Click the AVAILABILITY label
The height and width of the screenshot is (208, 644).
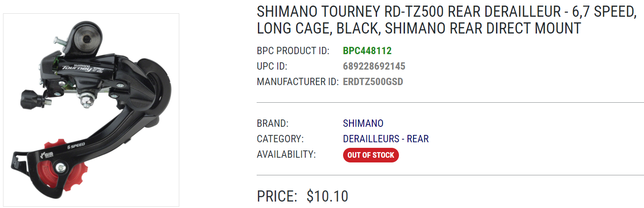[286, 154]
